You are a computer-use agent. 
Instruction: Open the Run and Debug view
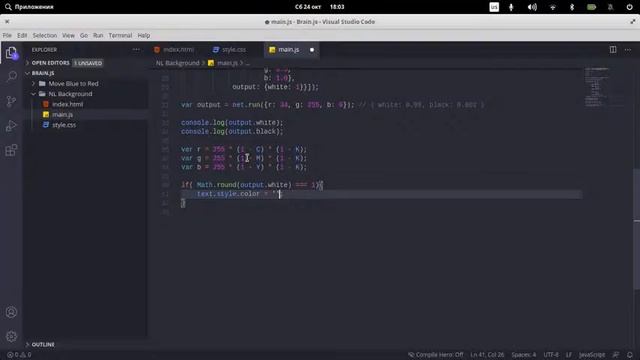tap(11, 126)
